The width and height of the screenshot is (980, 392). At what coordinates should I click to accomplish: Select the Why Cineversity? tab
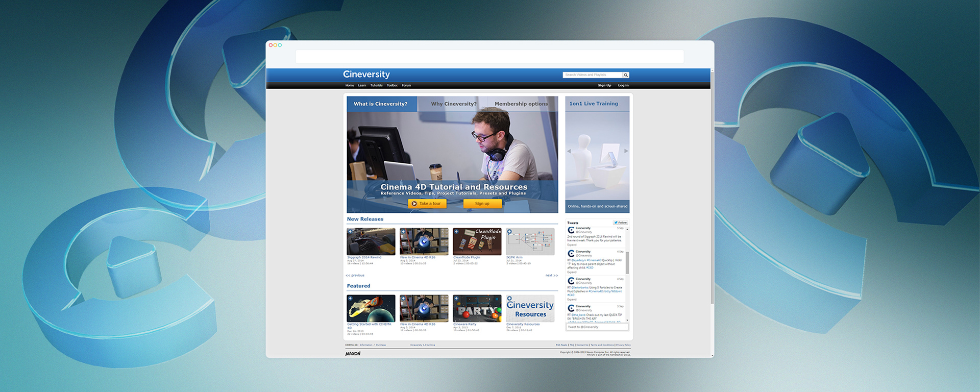click(453, 104)
